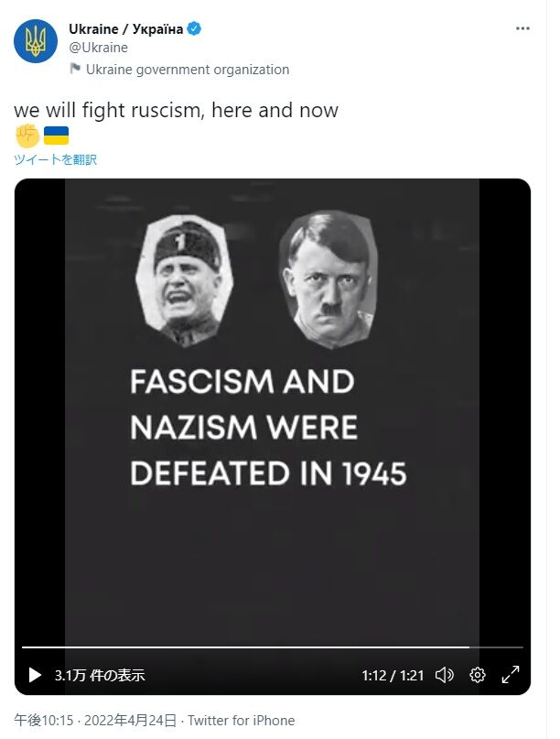Click the Ukraine trident profile avatar
Screen dimensions: 560x739
[36, 41]
